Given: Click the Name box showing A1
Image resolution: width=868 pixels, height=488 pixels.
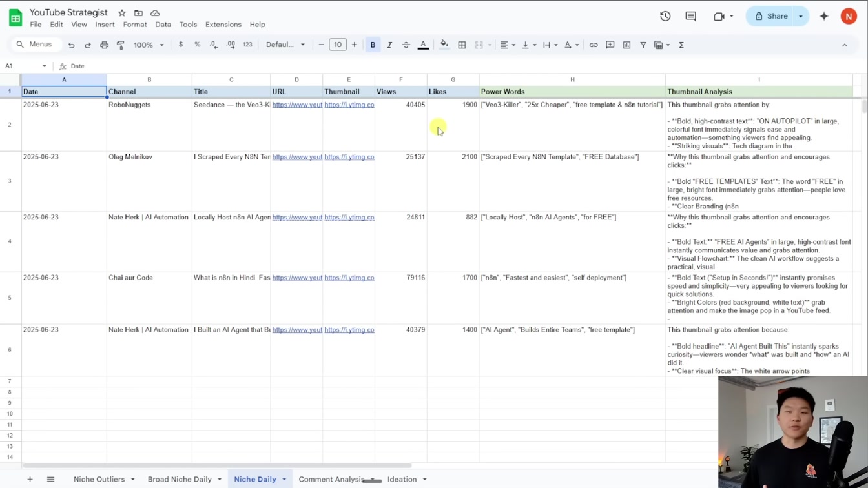Looking at the screenshot, I should tap(26, 66).
